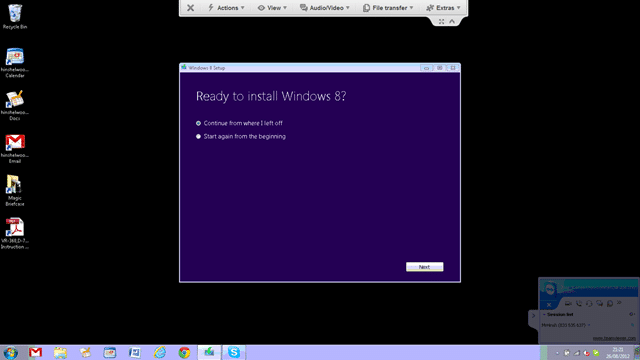Select 'Start again from the beginning'

[x=241, y=136]
